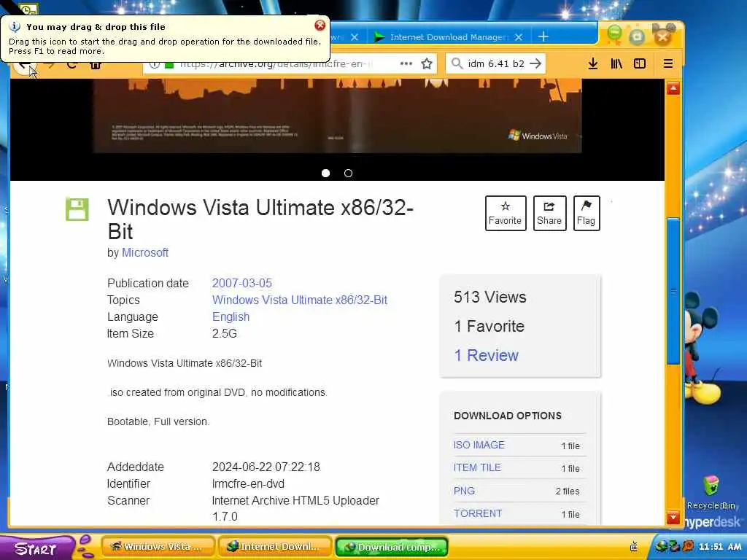Open the PNG download option
Screen dimensions: 747x560
point(464,491)
